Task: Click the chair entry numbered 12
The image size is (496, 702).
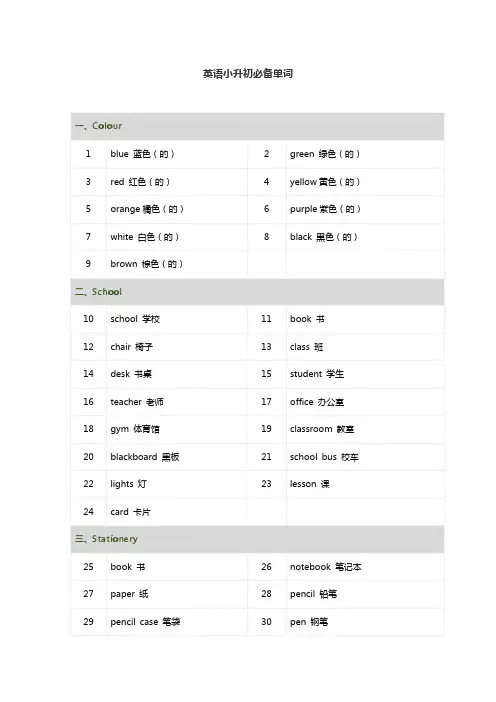Action: [x=132, y=347]
